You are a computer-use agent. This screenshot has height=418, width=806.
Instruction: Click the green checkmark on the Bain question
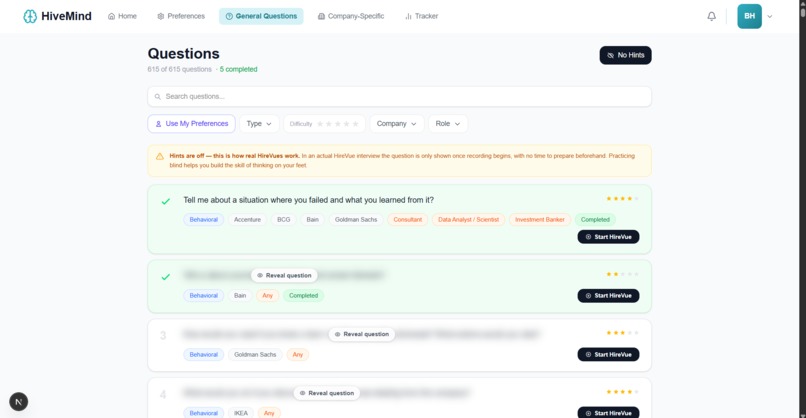[x=166, y=277]
